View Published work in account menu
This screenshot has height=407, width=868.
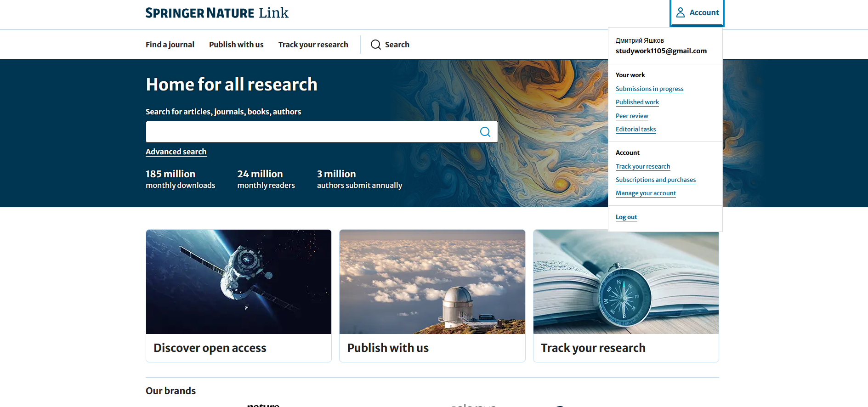[x=637, y=102]
